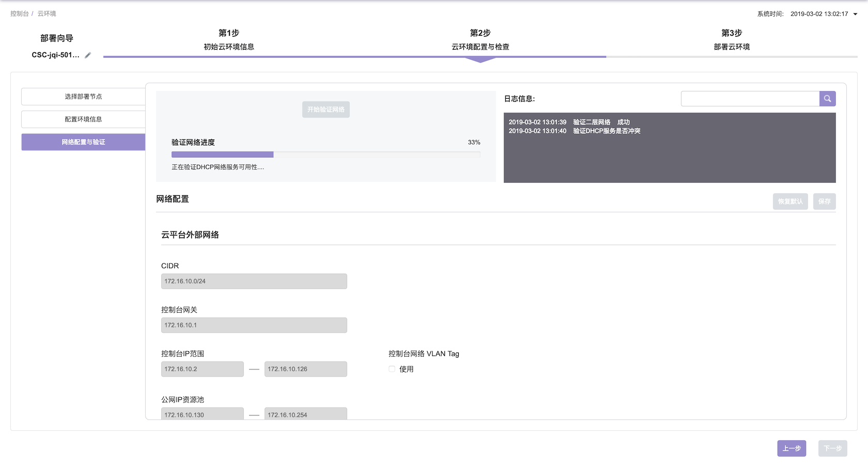Click the 控制台网关 input field
This screenshot has height=467, width=868.
254,325
